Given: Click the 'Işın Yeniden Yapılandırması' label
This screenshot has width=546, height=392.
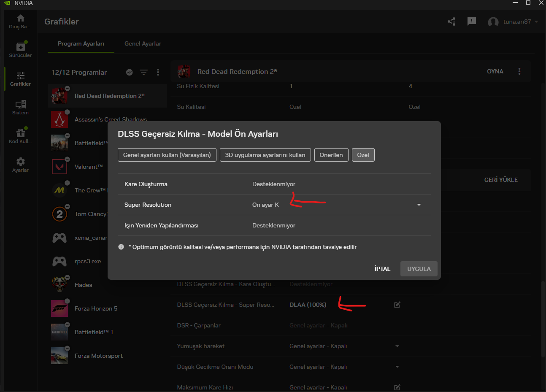Looking at the screenshot, I should click(x=161, y=225).
